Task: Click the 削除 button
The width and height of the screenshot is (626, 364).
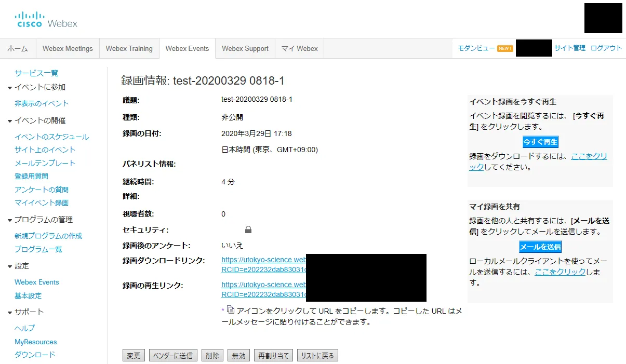Action: [212, 356]
